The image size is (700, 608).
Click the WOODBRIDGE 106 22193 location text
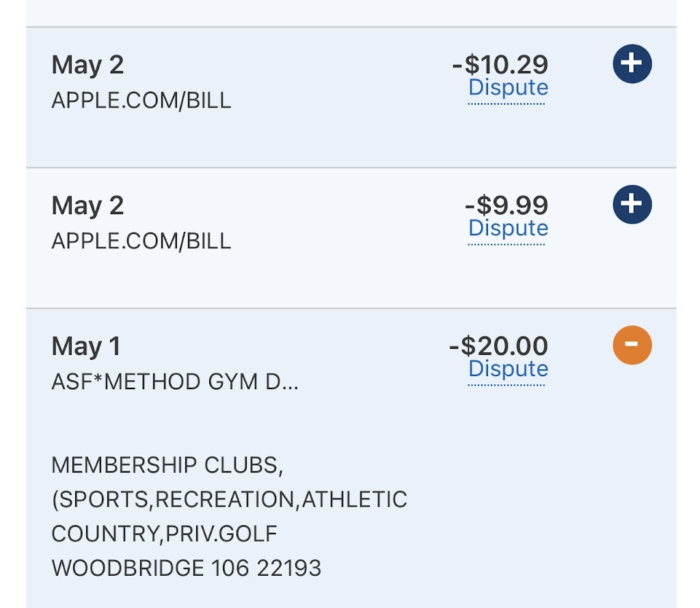click(x=186, y=568)
